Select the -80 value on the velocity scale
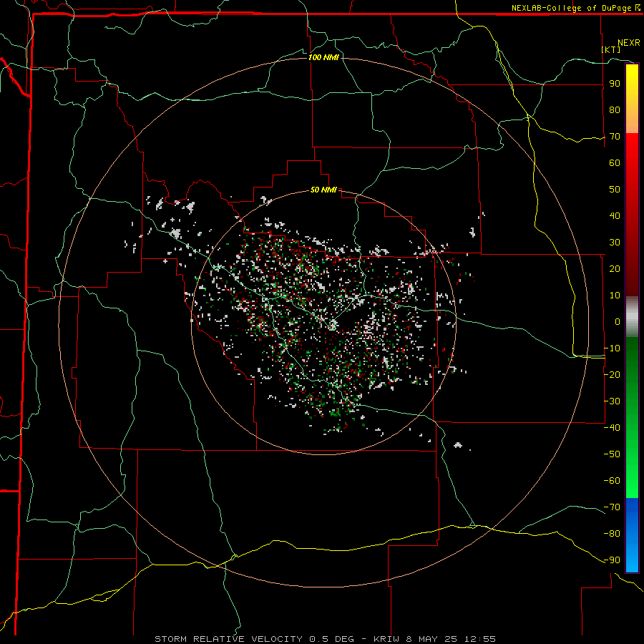Screen dimensions: 644x644 pos(612,534)
